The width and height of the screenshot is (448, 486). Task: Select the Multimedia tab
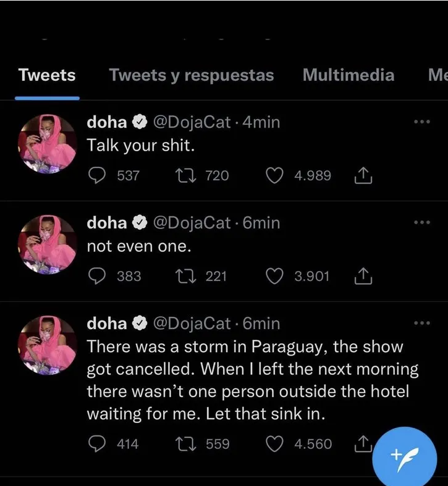coord(348,75)
